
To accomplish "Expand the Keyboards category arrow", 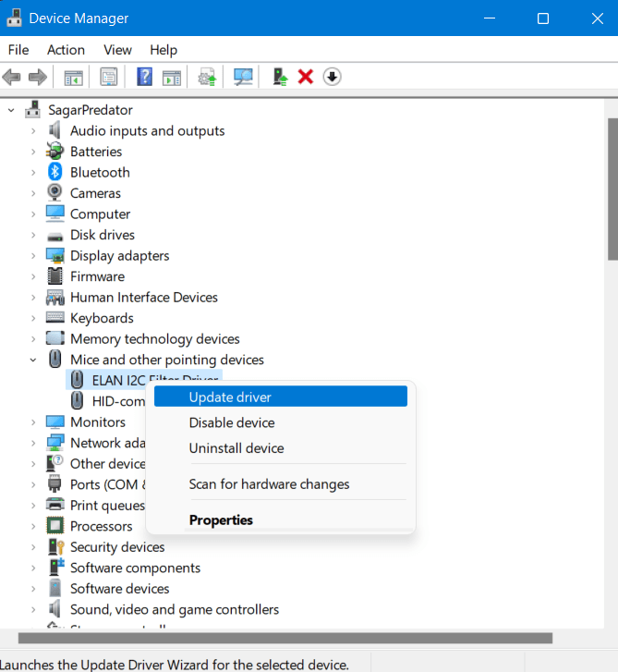I will tap(33, 318).
